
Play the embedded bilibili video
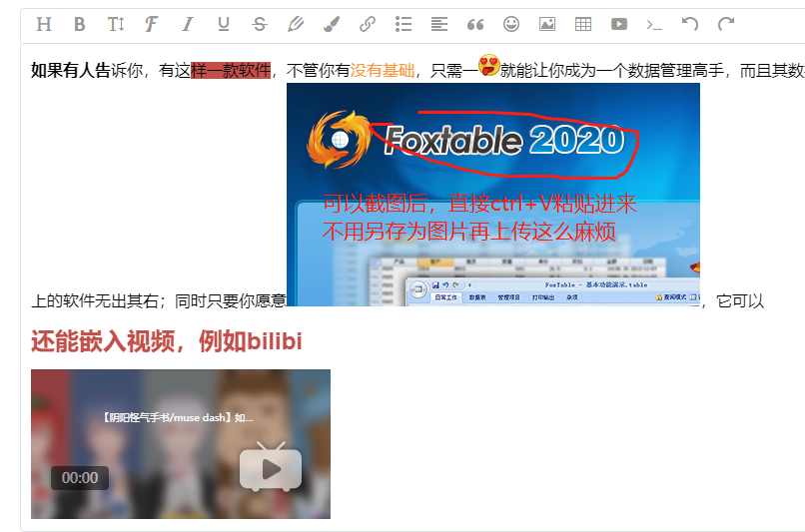[x=271, y=468]
